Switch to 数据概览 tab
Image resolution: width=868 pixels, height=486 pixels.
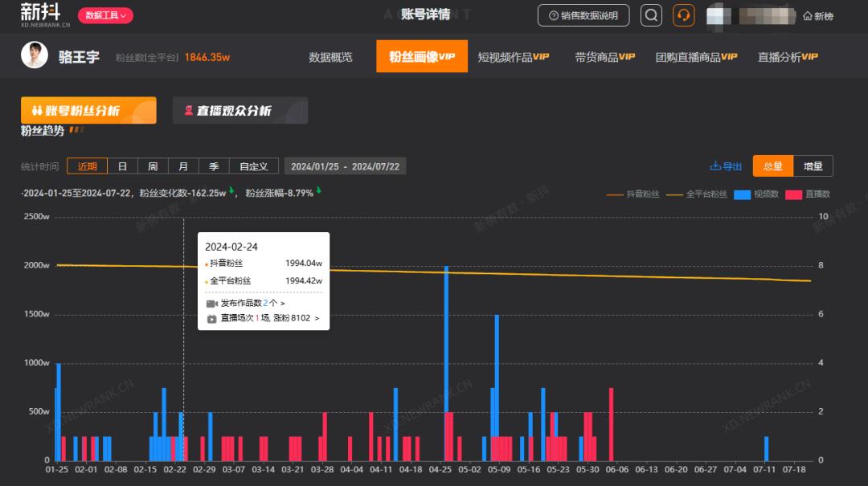330,57
